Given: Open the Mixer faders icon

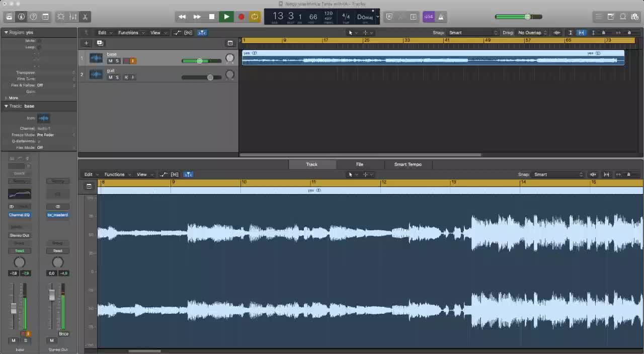Looking at the screenshot, I should coord(73,17).
